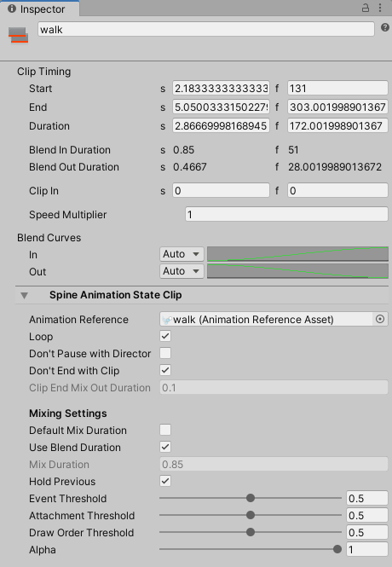Click the Animation Reference object picker circle
Viewport: 392px width, 567px height.
point(380,319)
